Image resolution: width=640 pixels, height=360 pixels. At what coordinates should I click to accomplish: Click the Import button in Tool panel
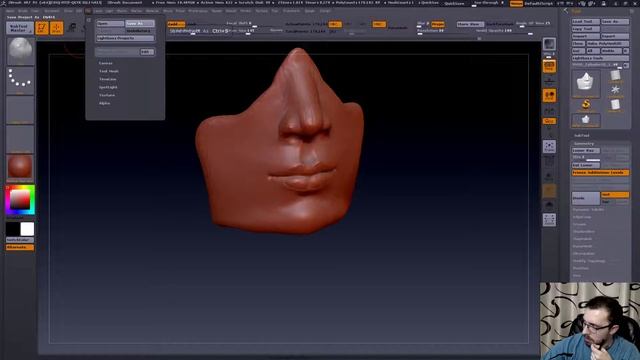coord(585,36)
